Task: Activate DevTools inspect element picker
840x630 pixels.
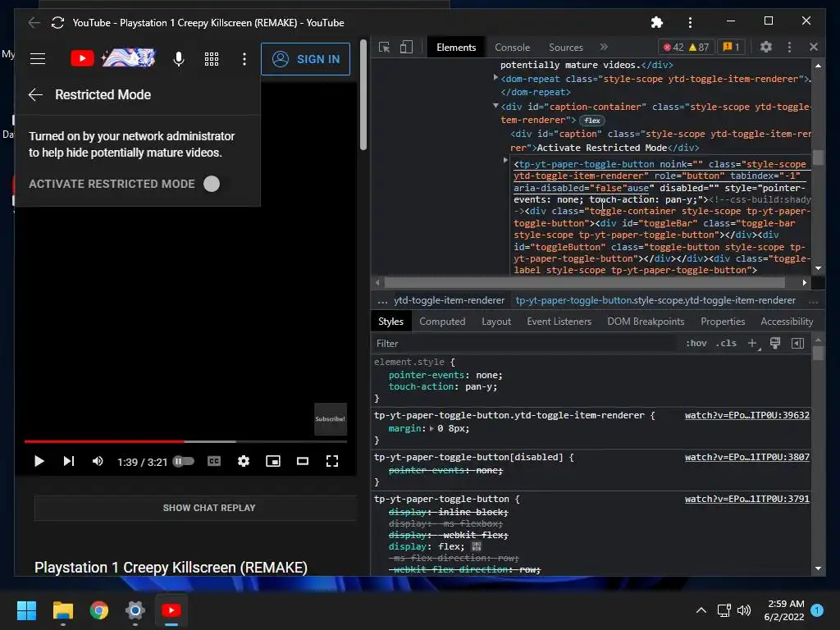Action: (x=384, y=47)
